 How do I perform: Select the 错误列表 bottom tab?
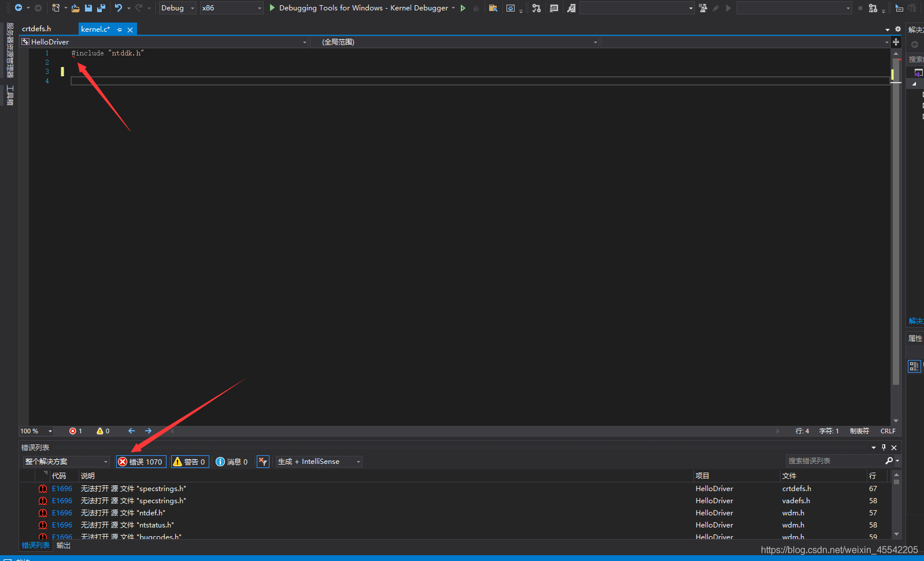(36, 545)
